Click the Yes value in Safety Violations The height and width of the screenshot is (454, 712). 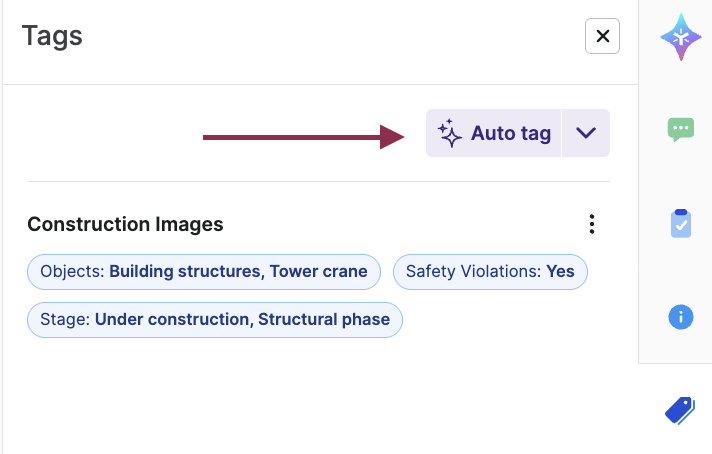561,271
